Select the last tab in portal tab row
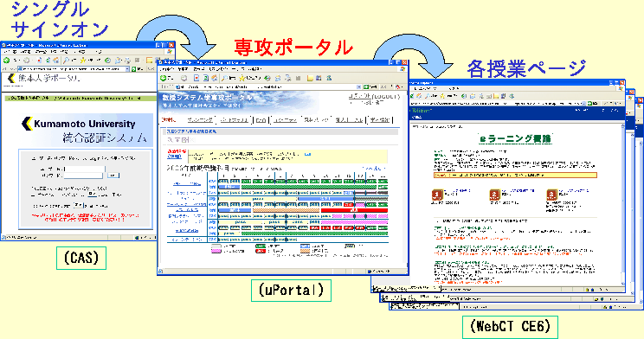This screenshot has width=644, height=339. [380, 120]
